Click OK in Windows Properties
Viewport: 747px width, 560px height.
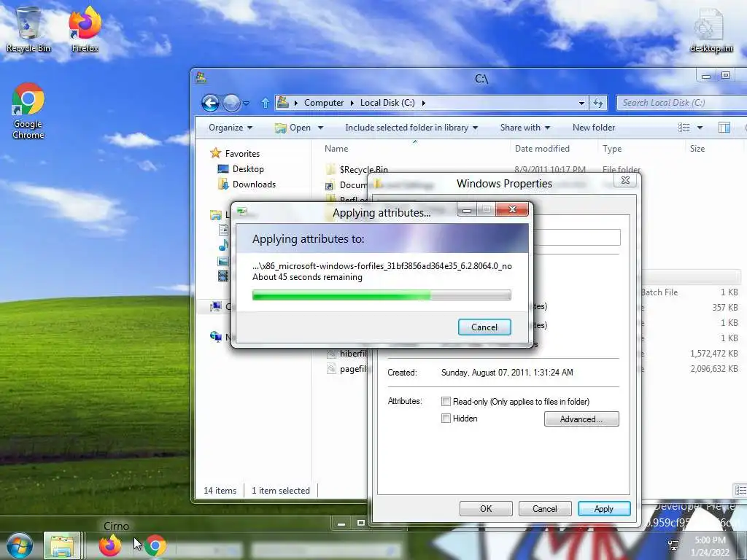click(486, 508)
